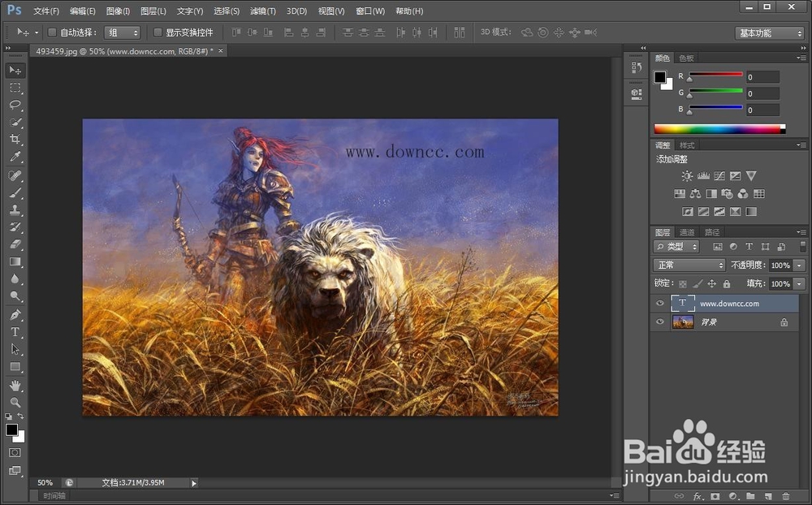The width and height of the screenshot is (812, 505).
Task: Select the Path Selection tool
Action: click(x=15, y=349)
